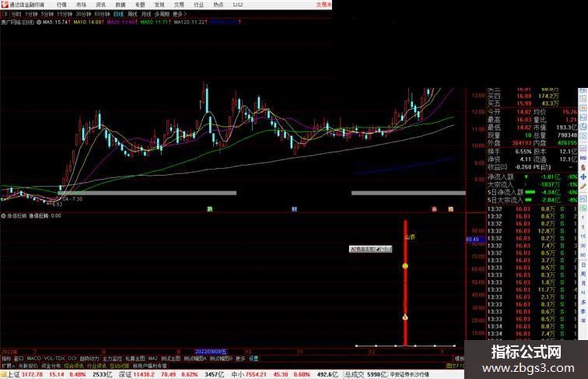This screenshot has height=379, width=588.
Task: Click the 深证 11438.2 index in status bar
Action: [x=137, y=375]
